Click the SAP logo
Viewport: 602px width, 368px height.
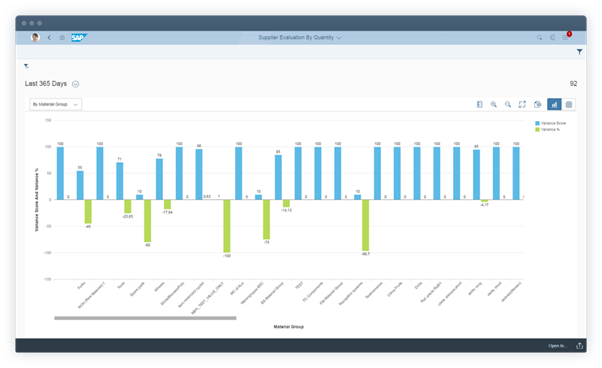click(79, 37)
